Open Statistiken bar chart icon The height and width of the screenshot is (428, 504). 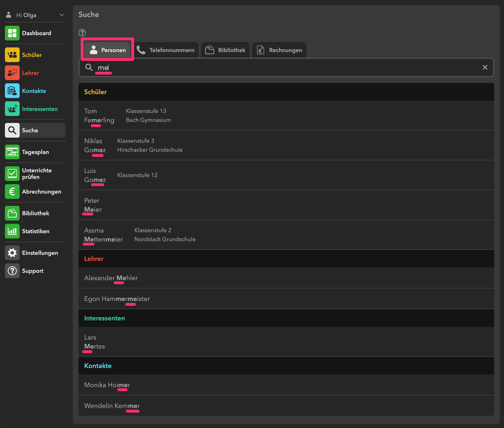[x=12, y=231]
